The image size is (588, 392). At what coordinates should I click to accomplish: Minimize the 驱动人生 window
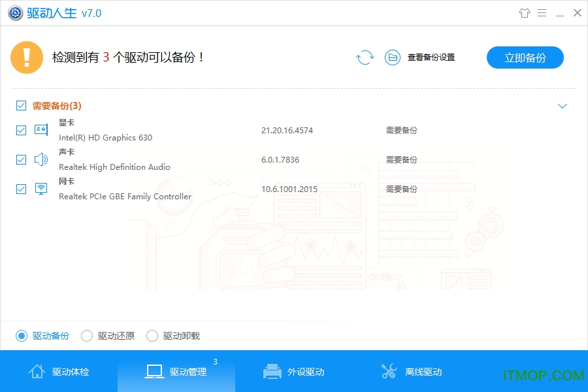tap(560, 15)
